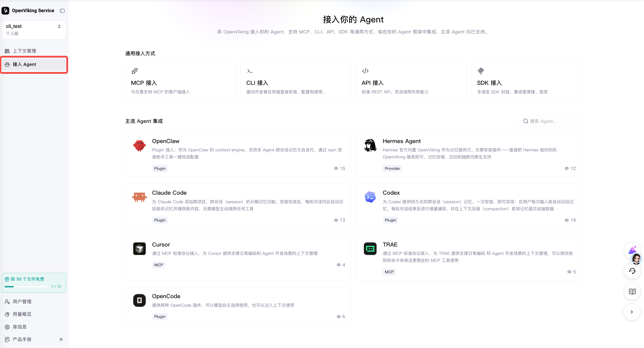Click the CLI terminal prompt icon
The width and height of the screenshot is (644, 348).
click(x=250, y=71)
